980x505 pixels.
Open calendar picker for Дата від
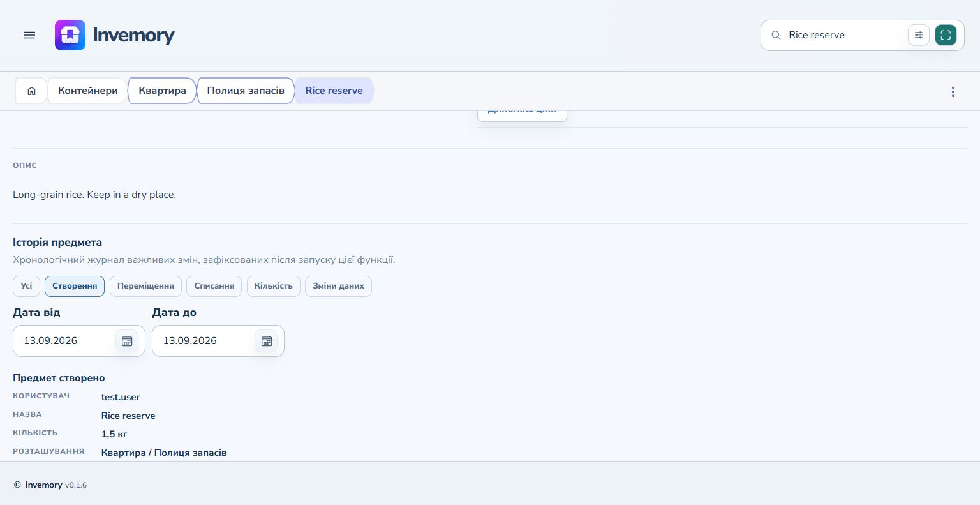127,341
